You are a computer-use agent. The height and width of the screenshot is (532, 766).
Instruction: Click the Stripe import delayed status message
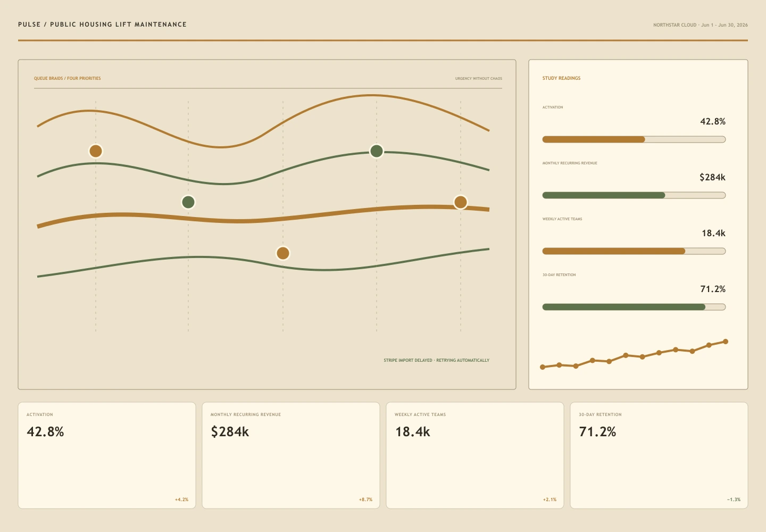pos(436,360)
